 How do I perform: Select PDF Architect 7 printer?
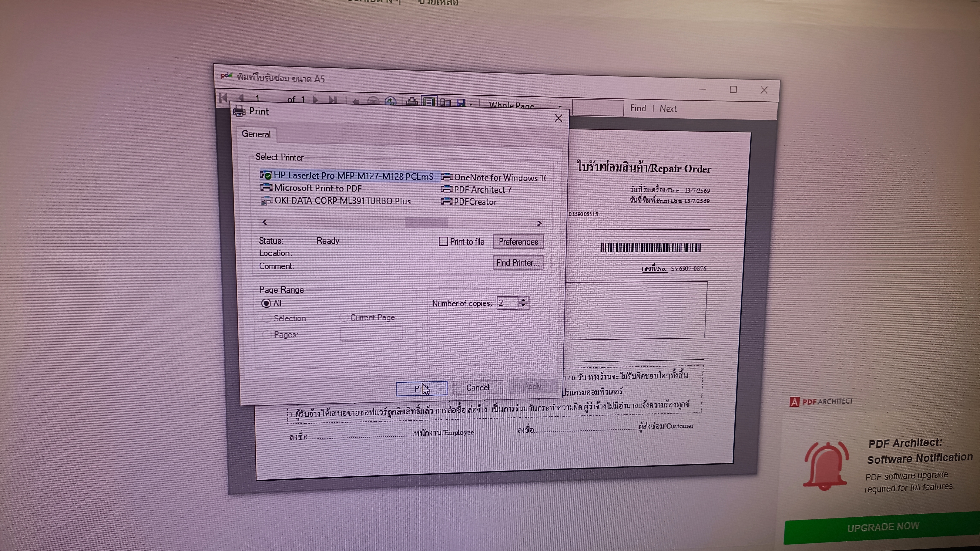(476, 189)
